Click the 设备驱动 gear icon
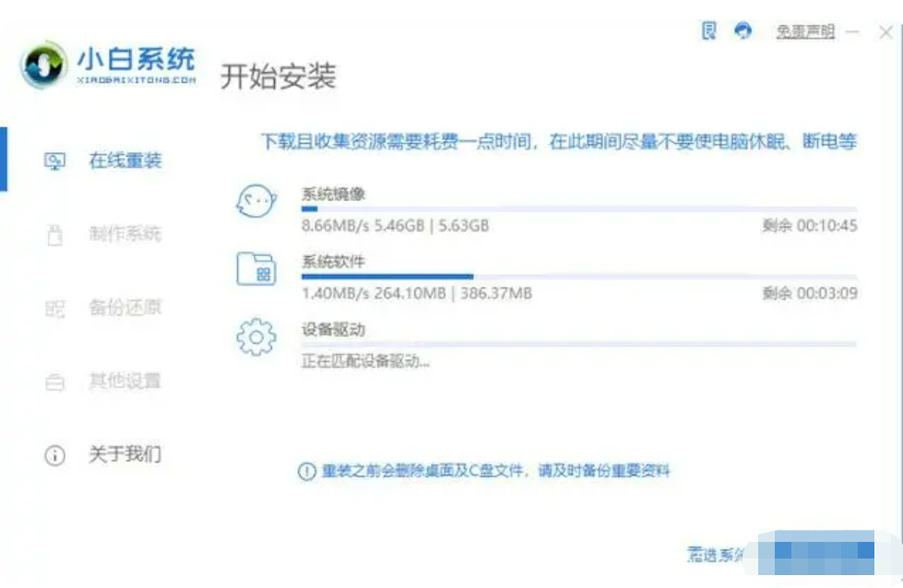 [256, 336]
